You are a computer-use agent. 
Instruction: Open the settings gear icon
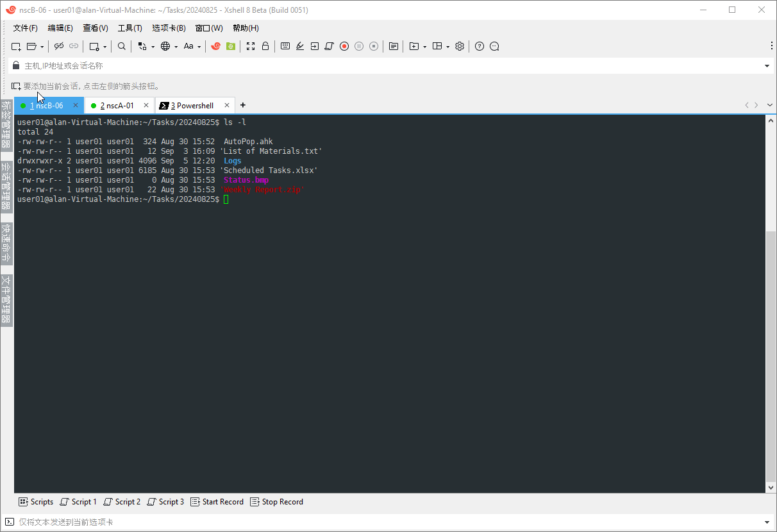pyautogui.click(x=460, y=46)
